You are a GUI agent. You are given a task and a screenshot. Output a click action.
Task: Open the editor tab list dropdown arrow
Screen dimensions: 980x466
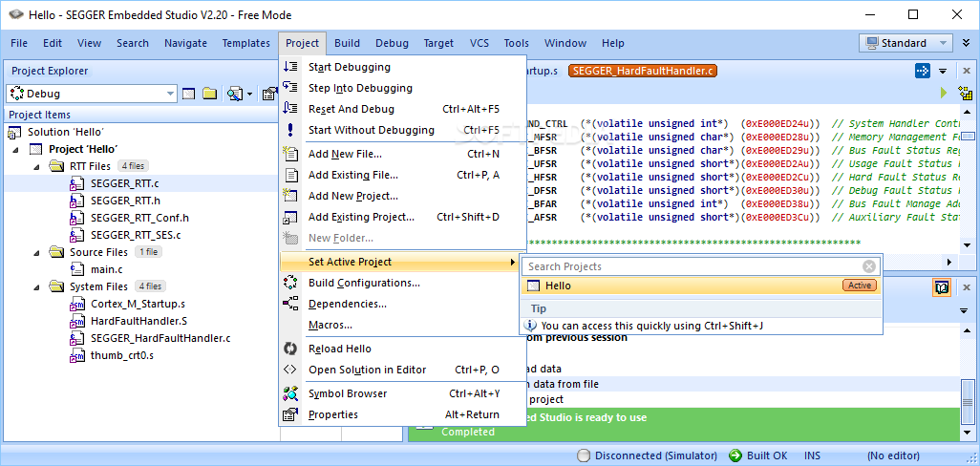pyautogui.click(x=943, y=72)
